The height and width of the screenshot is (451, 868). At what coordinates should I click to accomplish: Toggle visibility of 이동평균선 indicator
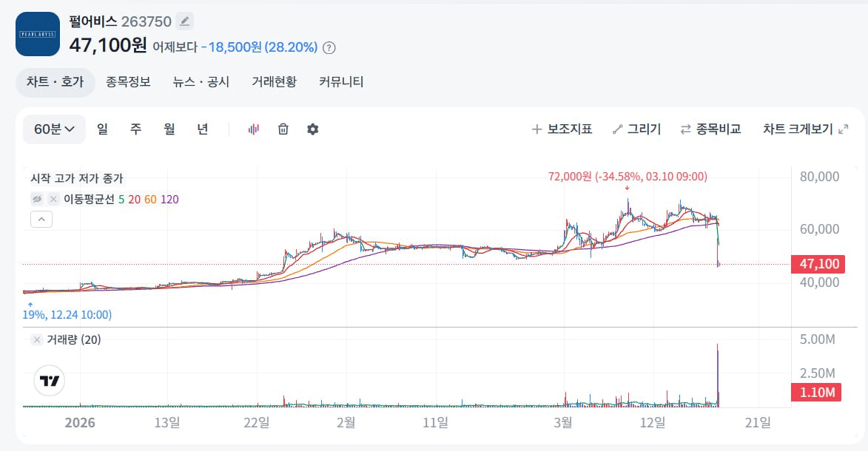click(x=36, y=199)
